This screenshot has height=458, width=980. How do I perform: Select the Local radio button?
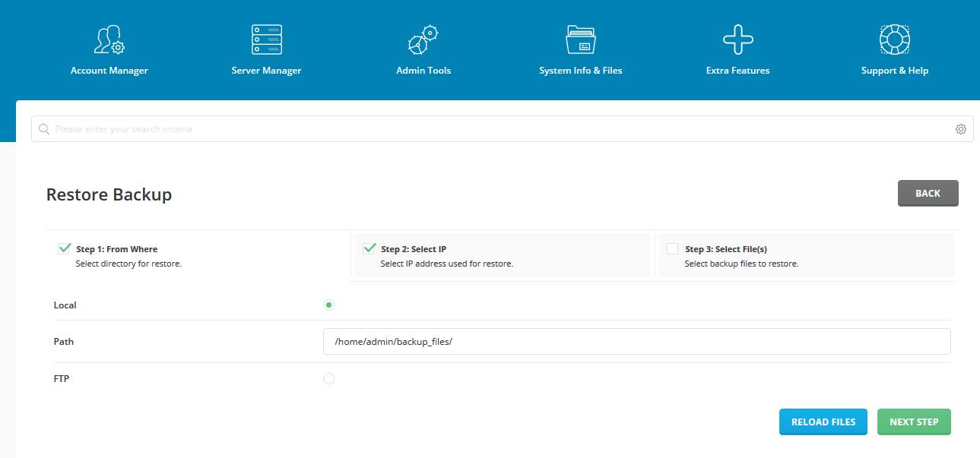tap(328, 305)
